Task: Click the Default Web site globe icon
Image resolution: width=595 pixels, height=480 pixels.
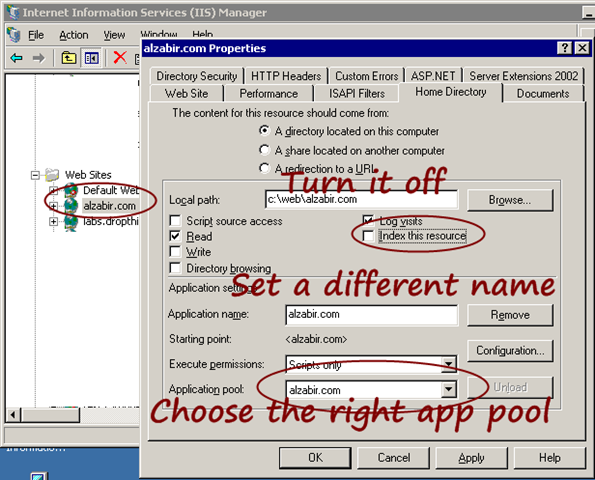Action: coord(71,190)
